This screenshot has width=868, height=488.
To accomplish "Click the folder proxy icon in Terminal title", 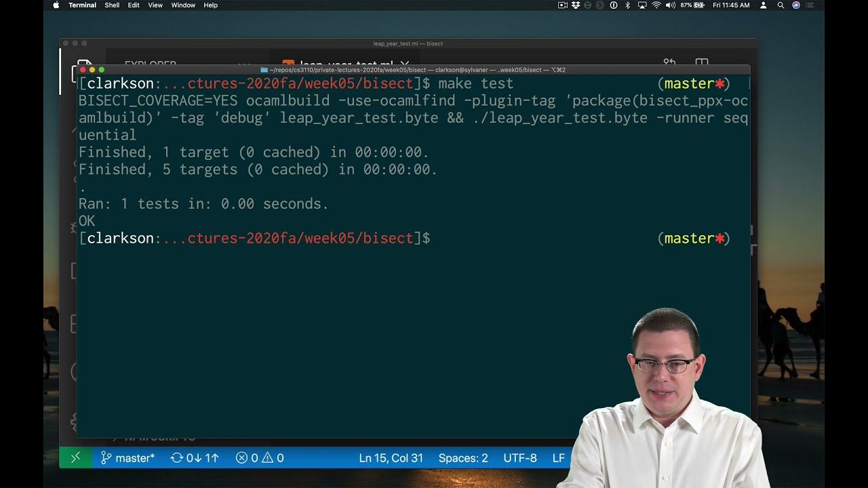I will 264,70.
